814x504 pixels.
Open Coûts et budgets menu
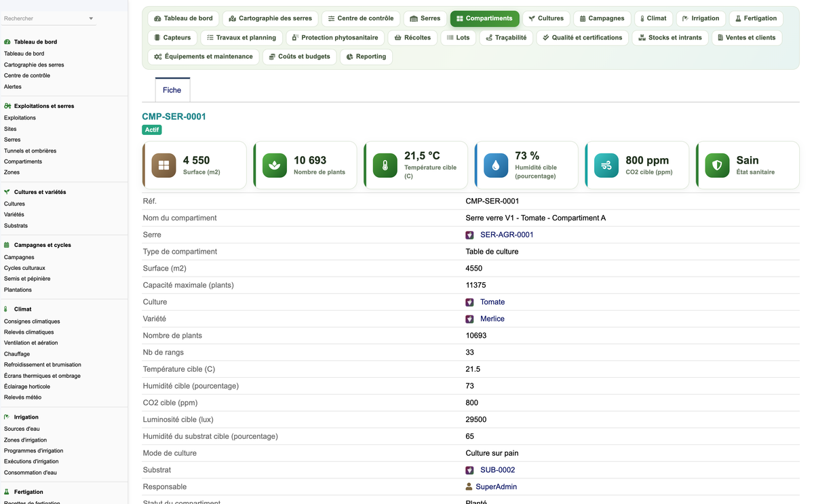pyautogui.click(x=299, y=56)
